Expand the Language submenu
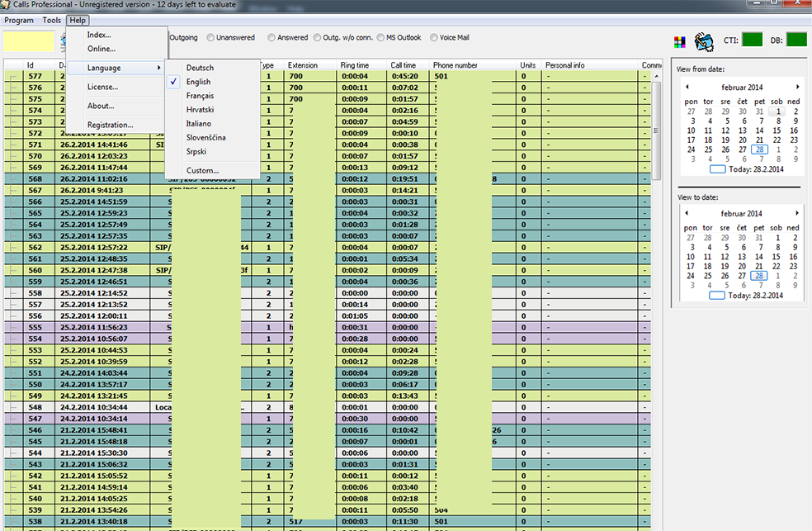The image size is (812, 531). coord(117,68)
